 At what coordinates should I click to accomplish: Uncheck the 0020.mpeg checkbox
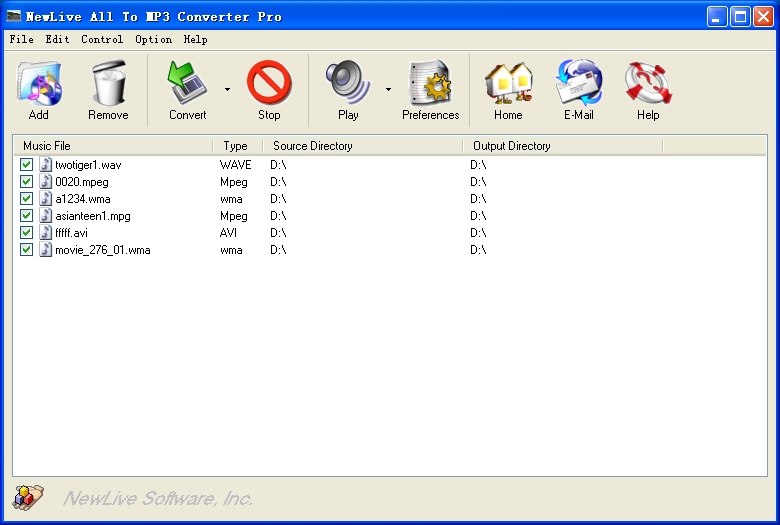point(26,181)
